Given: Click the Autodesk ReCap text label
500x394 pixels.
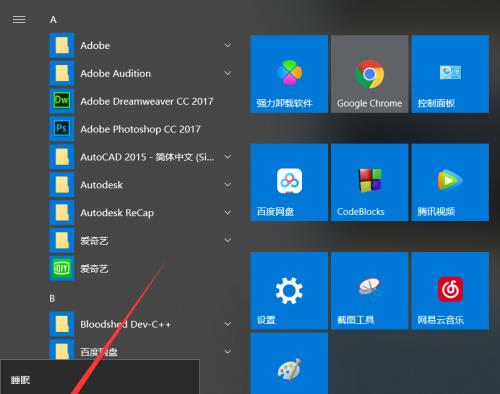Looking at the screenshot, I should (x=117, y=213).
